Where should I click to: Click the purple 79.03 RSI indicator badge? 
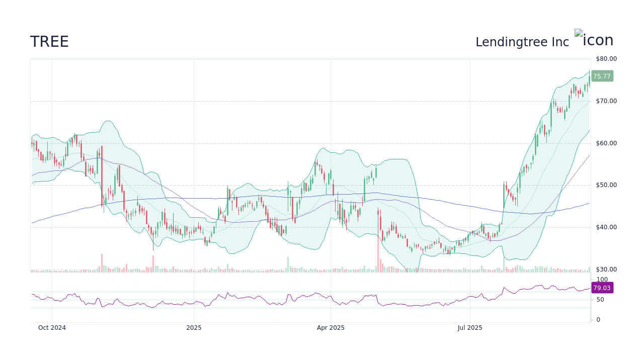tap(601, 288)
